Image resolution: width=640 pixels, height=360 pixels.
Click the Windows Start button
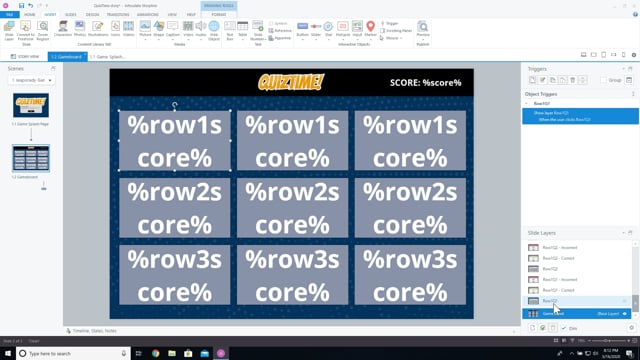tap(8, 353)
